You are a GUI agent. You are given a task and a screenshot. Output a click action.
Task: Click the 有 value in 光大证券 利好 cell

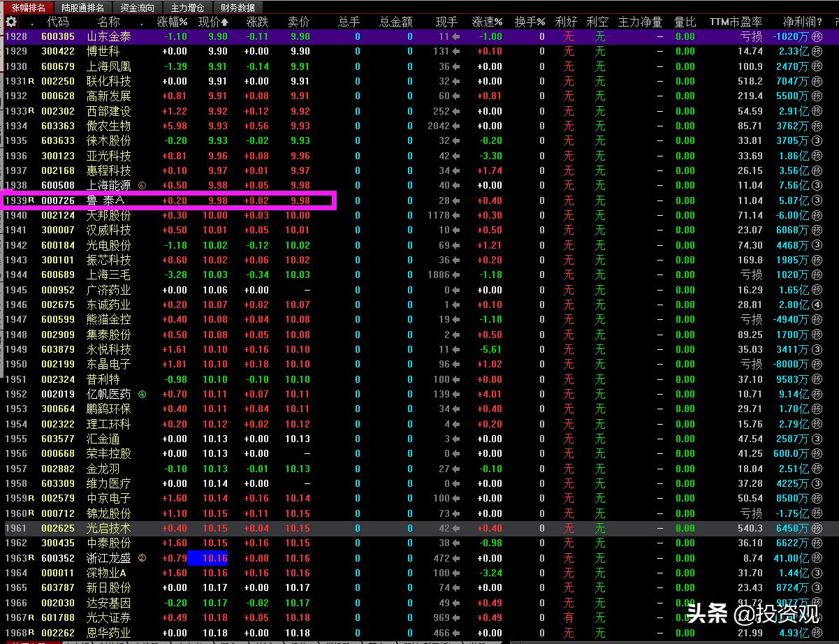pos(569,617)
